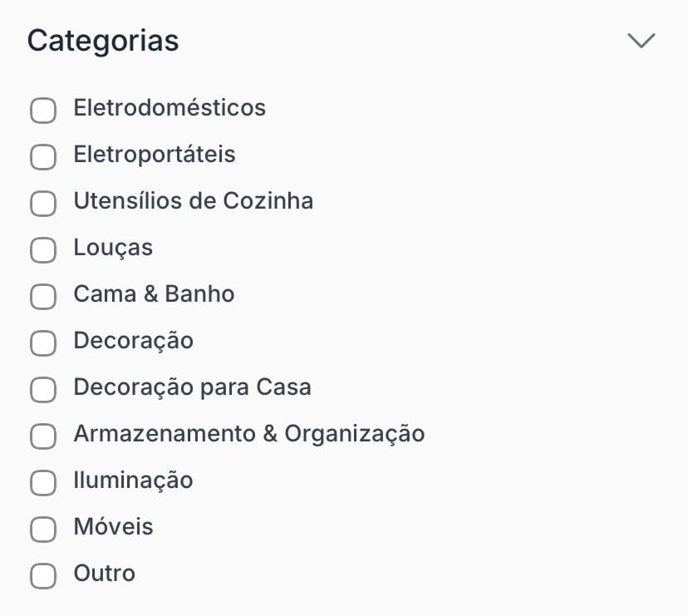Select the Louças checkbox
The width and height of the screenshot is (688, 616).
43,249
